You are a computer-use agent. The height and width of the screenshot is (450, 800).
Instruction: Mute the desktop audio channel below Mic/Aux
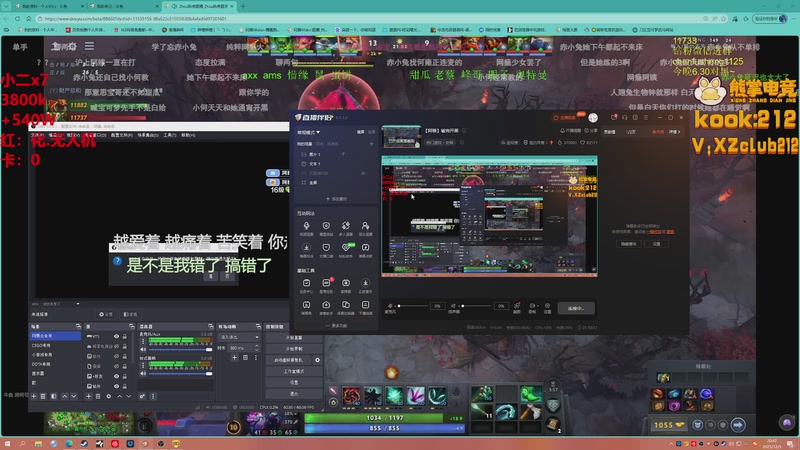[143, 373]
